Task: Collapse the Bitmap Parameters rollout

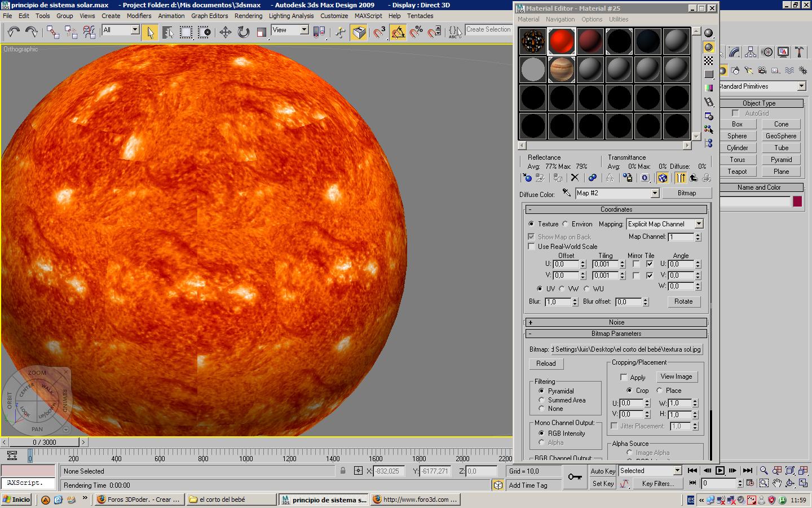Action: click(616, 334)
